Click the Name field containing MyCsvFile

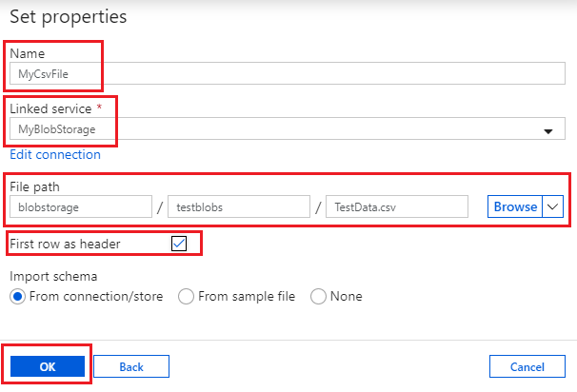[286, 73]
